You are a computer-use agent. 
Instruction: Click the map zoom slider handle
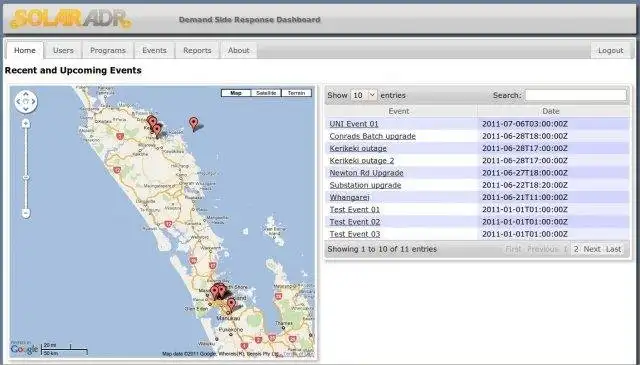[26, 178]
